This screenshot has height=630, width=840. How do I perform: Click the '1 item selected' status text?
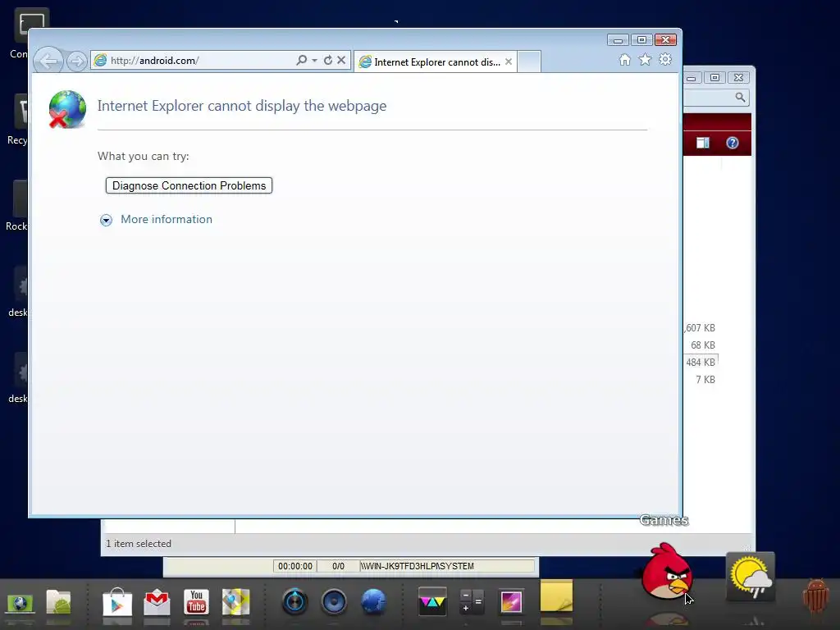138,543
